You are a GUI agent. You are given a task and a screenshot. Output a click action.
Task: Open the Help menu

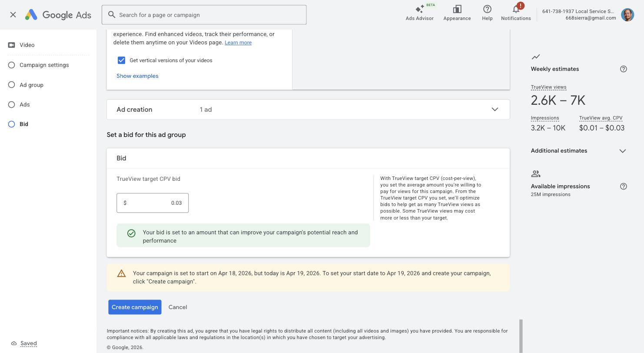pyautogui.click(x=487, y=12)
